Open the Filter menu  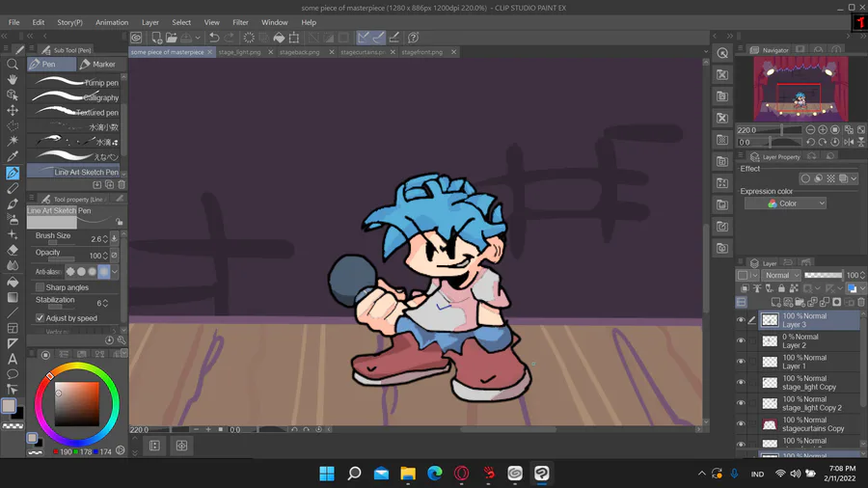coord(240,22)
